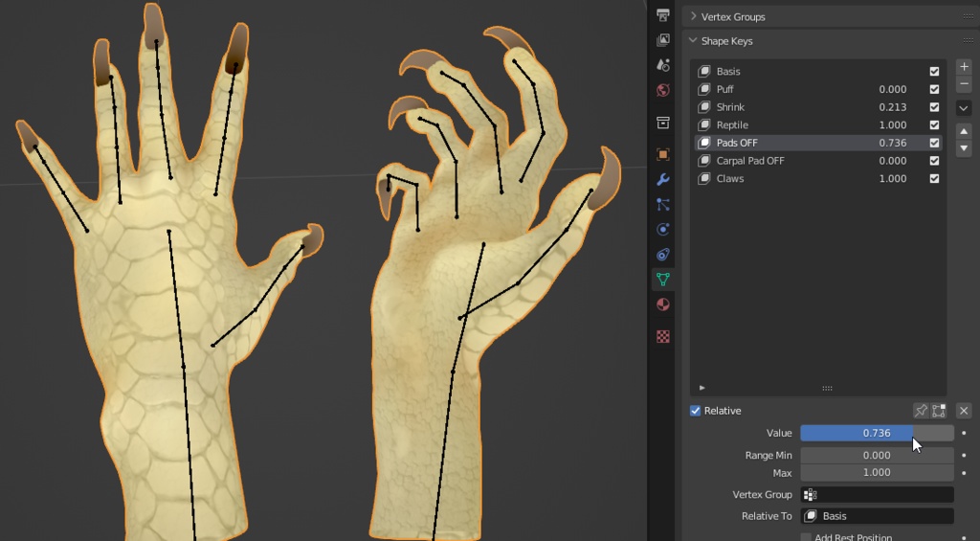Click the Range Min field 0.000
Screen dimensions: 980x541
pos(877,456)
